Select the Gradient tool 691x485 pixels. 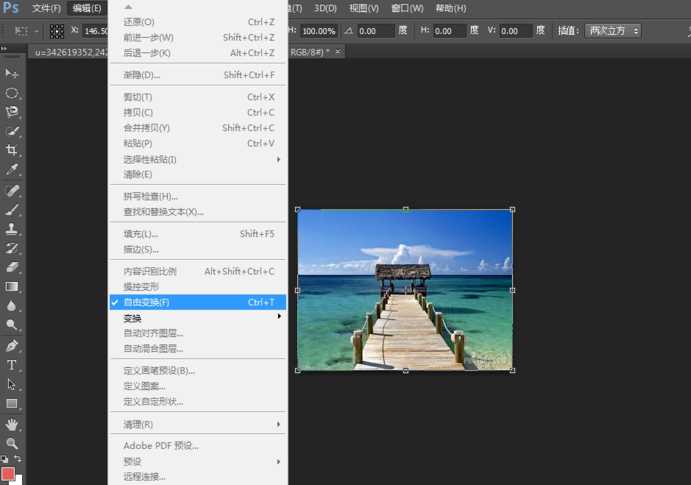(x=12, y=287)
